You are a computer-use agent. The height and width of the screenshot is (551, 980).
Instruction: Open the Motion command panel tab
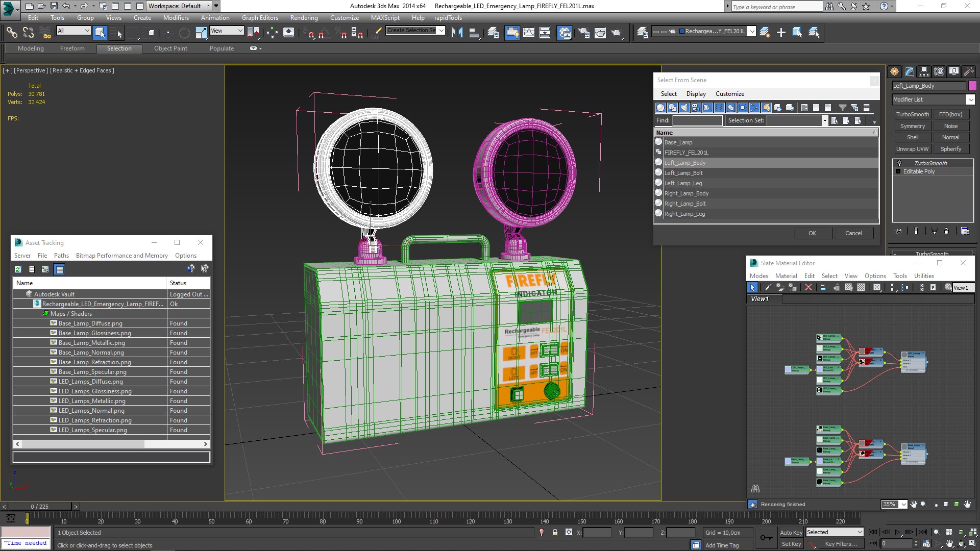939,71
